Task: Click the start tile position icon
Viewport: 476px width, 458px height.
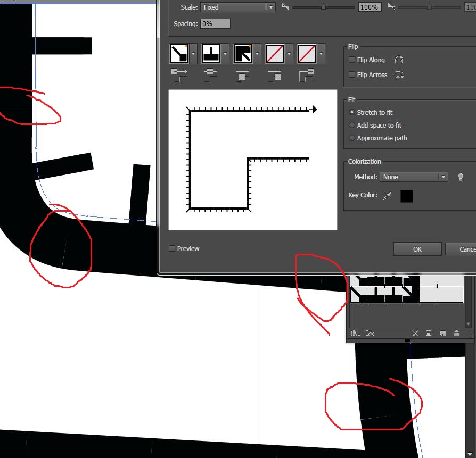Action: click(x=275, y=76)
